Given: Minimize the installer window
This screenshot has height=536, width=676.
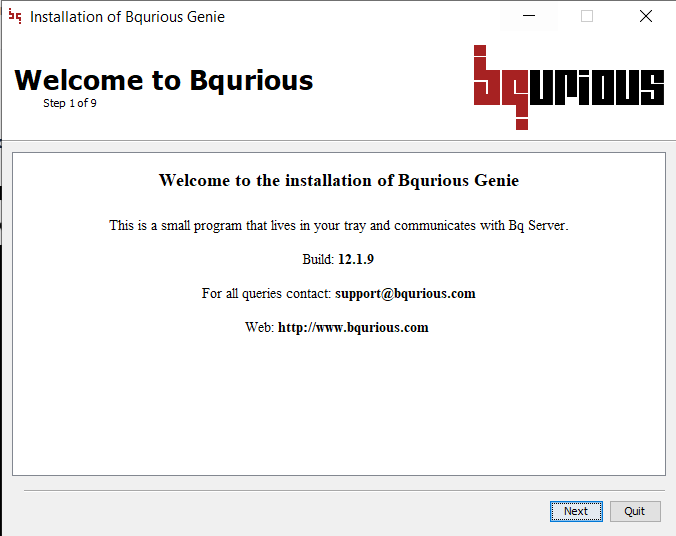Looking at the screenshot, I should click(529, 16).
